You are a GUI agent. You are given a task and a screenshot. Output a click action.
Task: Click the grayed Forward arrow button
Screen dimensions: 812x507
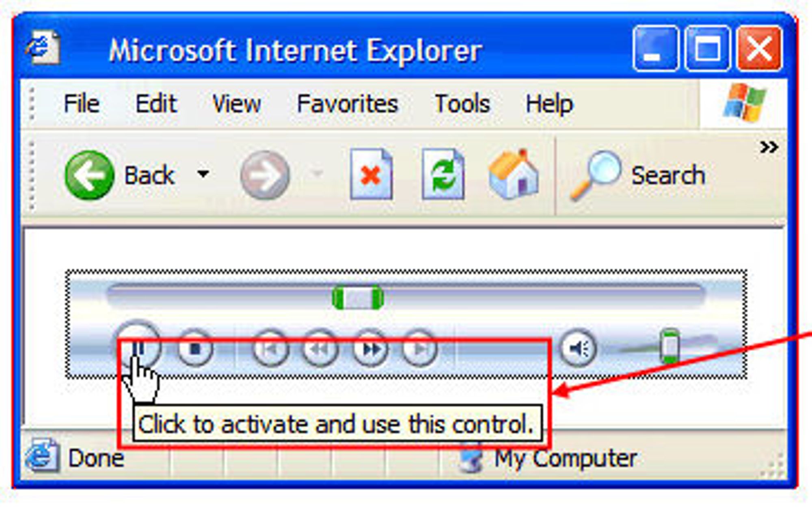(265, 175)
